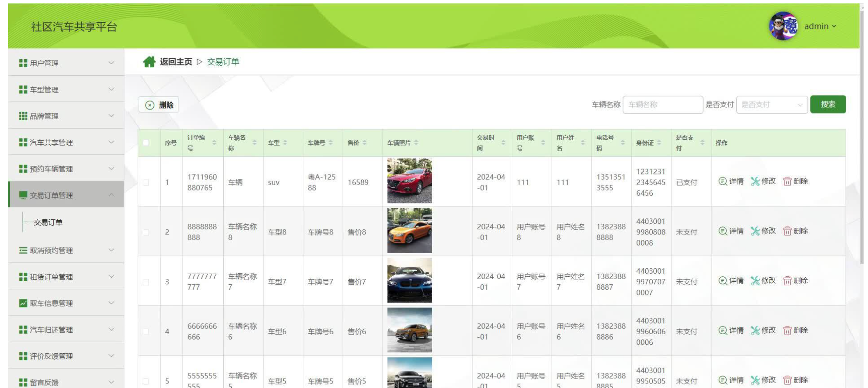
Task: Sort by 订单编号 column arrows
Action: pos(214,143)
